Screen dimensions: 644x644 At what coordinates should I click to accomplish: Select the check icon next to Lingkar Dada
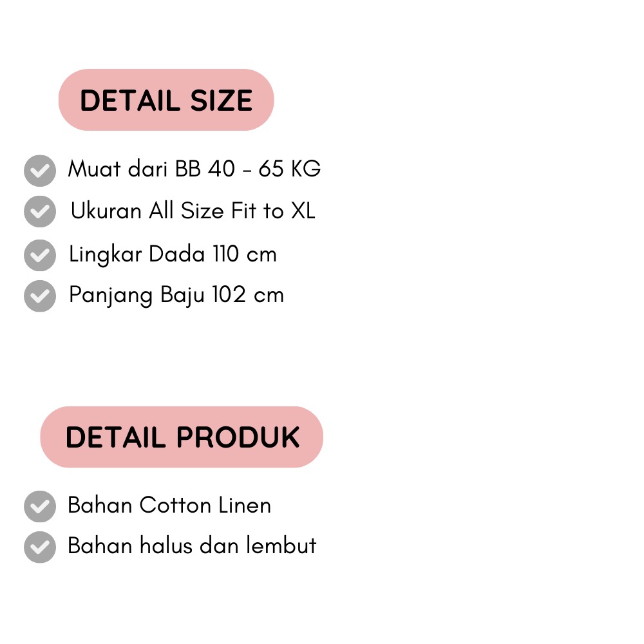pyautogui.click(x=40, y=255)
